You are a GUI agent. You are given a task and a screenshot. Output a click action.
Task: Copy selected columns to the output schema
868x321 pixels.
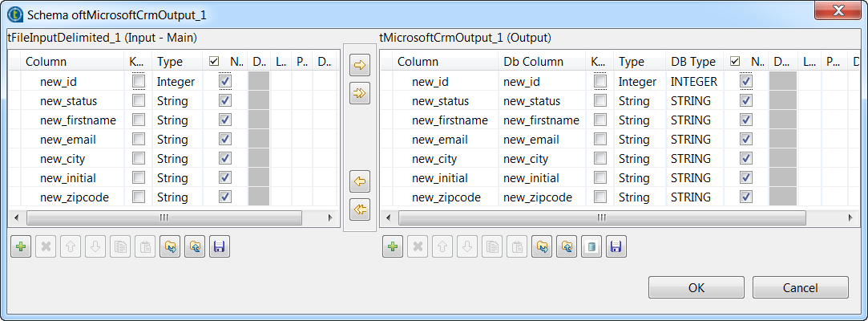pos(361,67)
